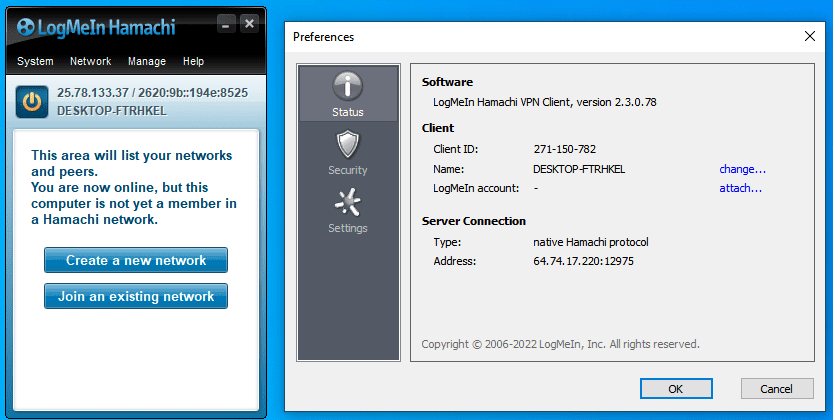Click the version 2.3.0.78 software line

point(545,102)
